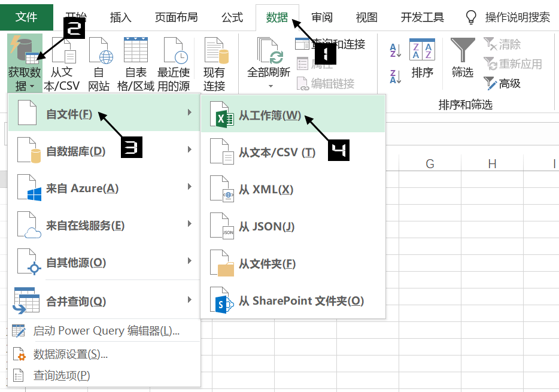Expand the arrow beside 来自在线服务(E)
Screen dimensions: 559x392
click(x=190, y=224)
